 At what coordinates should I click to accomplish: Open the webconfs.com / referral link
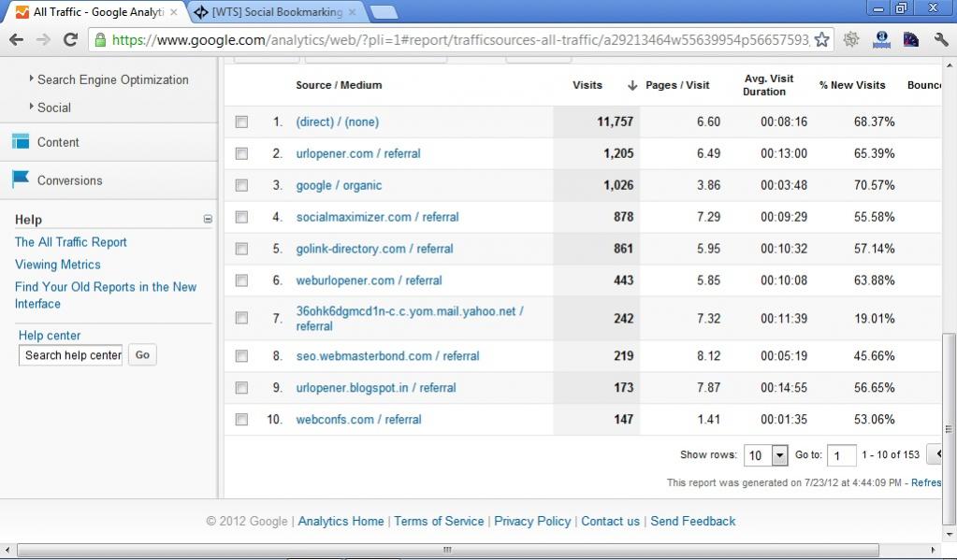point(358,420)
